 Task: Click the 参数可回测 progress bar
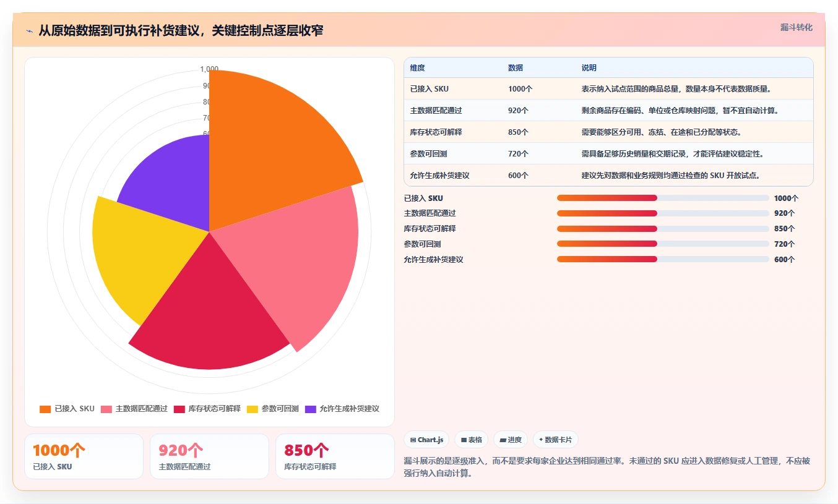click(x=663, y=244)
